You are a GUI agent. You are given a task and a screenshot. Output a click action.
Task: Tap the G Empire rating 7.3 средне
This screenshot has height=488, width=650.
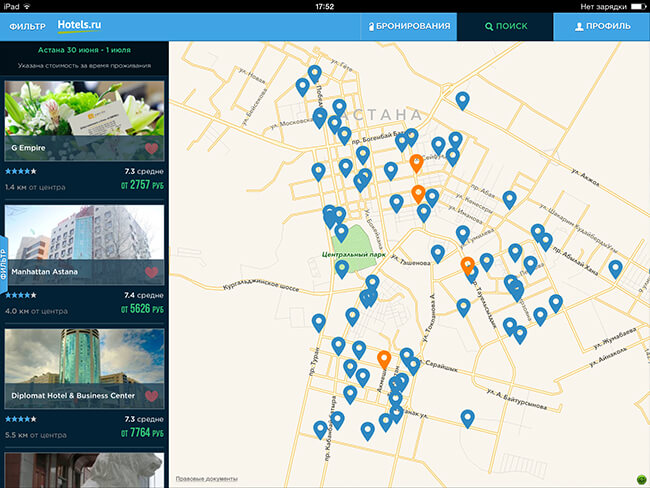pos(144,171)
